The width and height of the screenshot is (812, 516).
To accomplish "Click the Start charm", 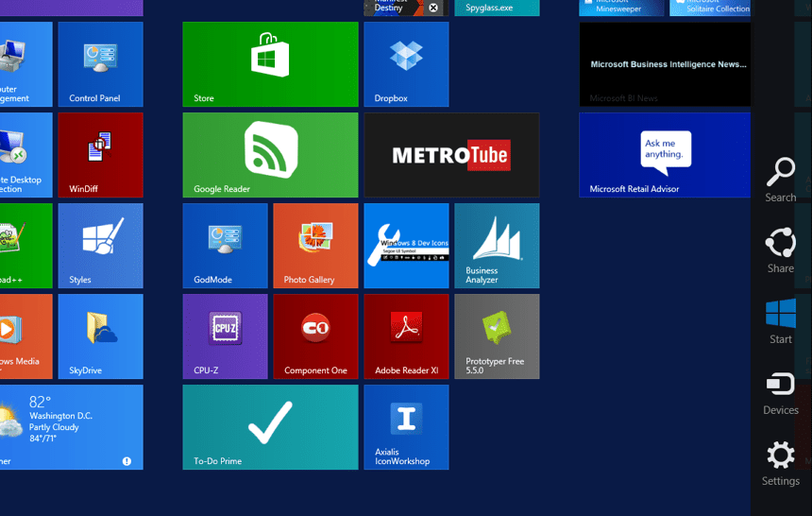I will 781,321.
